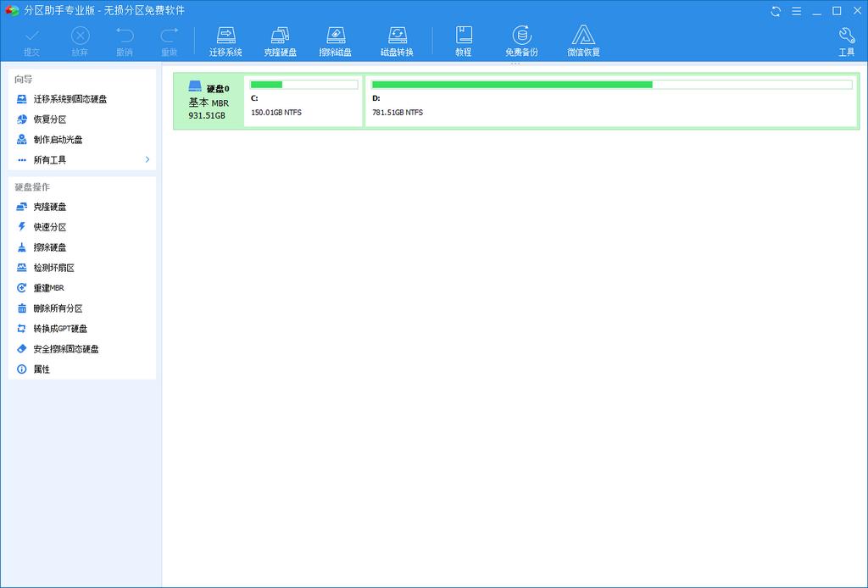The height and width of the screenshot is (588, 868).
Task: Click 转换成GPT硬盘 in sidebar
Action: (x=60, y=329)
